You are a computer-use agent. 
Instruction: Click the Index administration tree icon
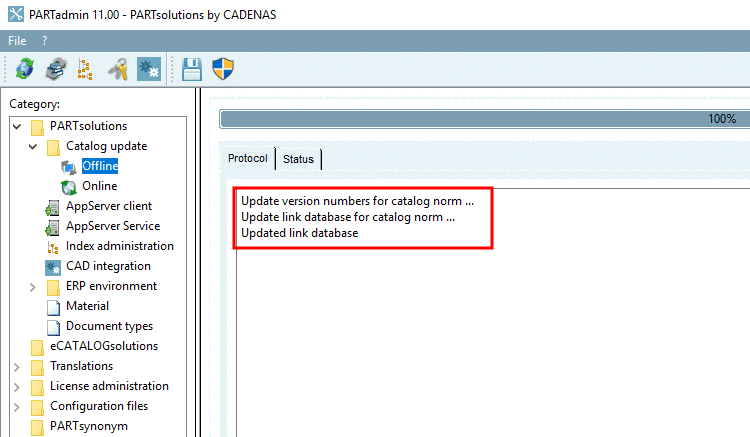[x=53, y=247]
